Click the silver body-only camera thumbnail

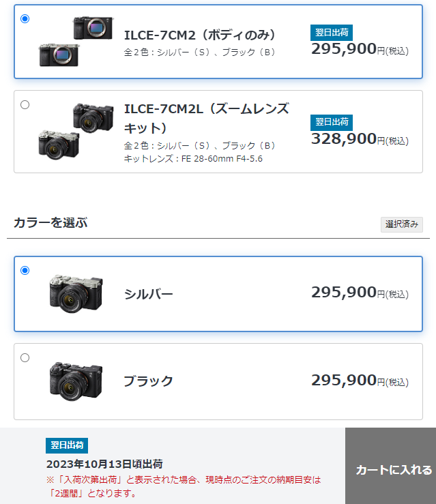59,55
